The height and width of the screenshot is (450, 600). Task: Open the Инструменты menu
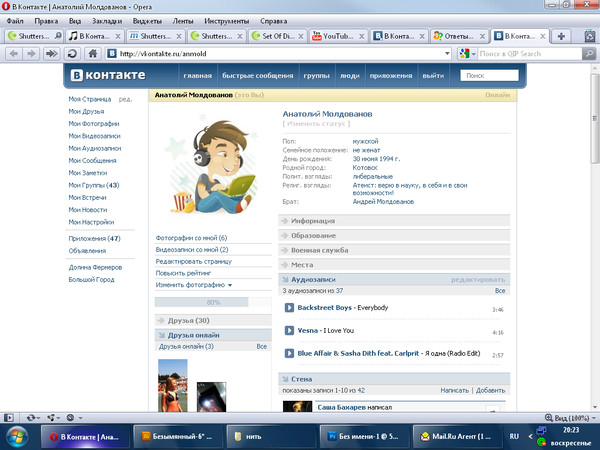coord(227,21)
